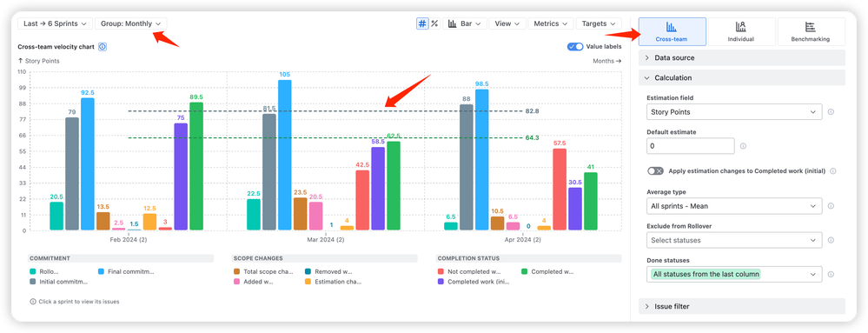Open Average type dropdown
The width and height of the screenshot is (868, 333).
pyautogui.click(x=734, y=206)
